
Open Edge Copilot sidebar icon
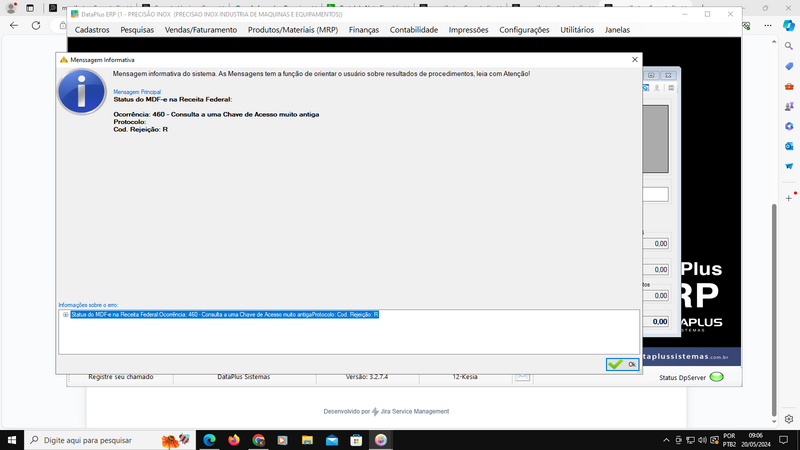point(789,25)
